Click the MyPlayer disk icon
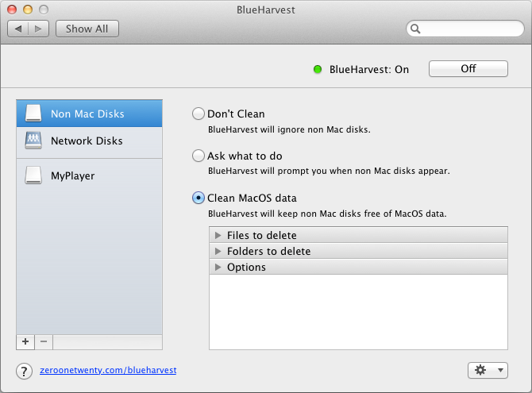Screen dimensions: 532x393 tap(33, 175)
